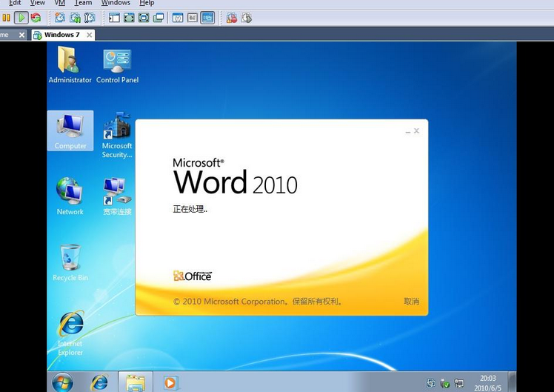Select the Administrator folder desktop icon
This screenshot has width=554, height=392.
[70, 64]
